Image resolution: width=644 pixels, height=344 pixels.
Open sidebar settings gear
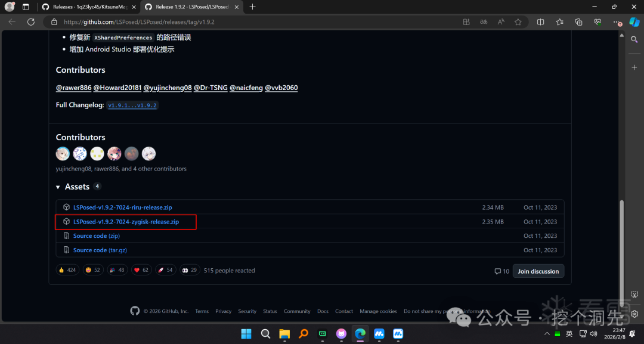pyautogui.click(x=634, y=314)
